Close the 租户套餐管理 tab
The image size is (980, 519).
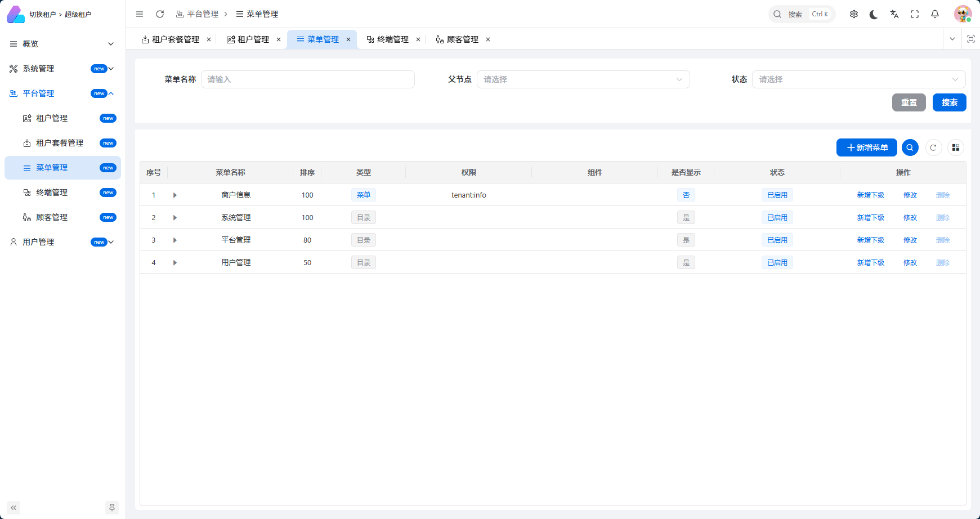209,39
